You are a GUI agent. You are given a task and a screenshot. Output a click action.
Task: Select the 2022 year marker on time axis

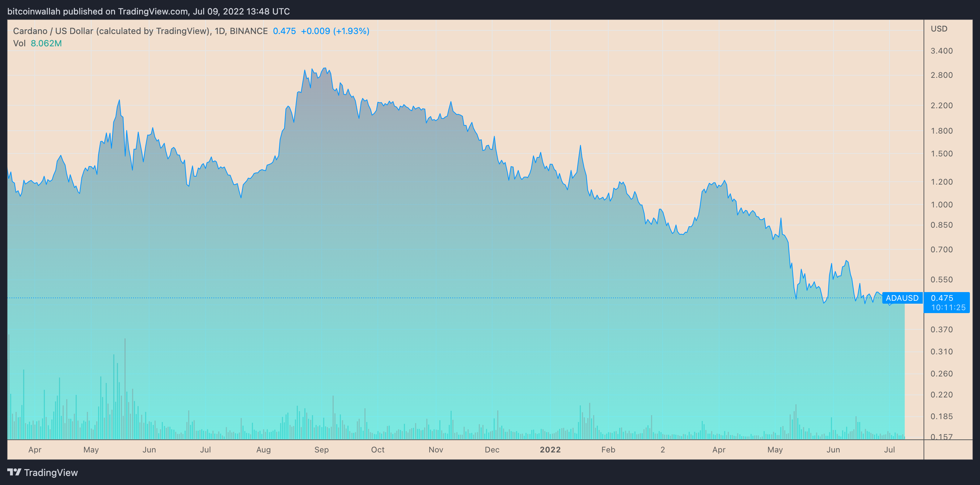550,450
